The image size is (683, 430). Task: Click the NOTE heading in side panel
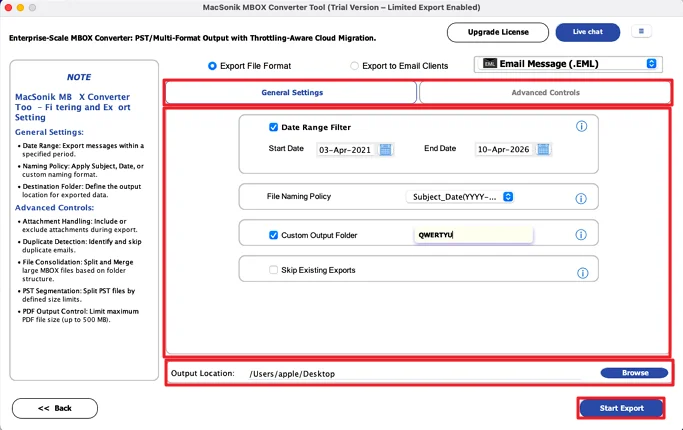coord(79,77)
